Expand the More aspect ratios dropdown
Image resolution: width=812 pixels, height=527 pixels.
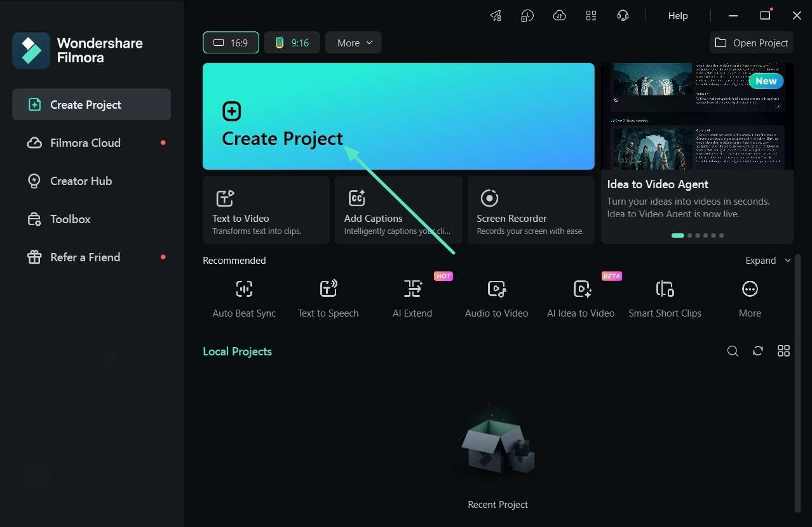coord(353,43)
